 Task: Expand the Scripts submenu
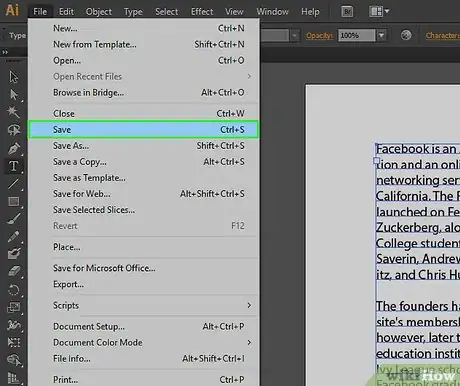tap(249, 305)
